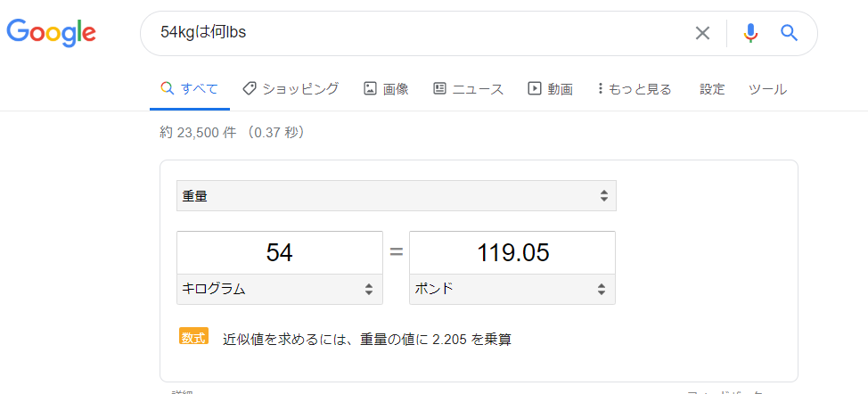The height and width of the screenshot is (394, 868).
Task: Click the result field showing 119.05
Action: [512, 253]
